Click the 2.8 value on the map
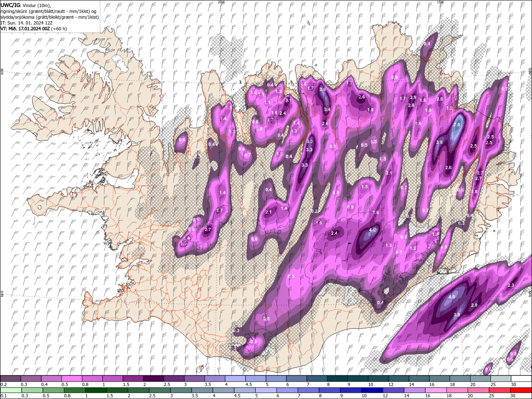Viewport: 532px width, 399px height. [411, 105]
